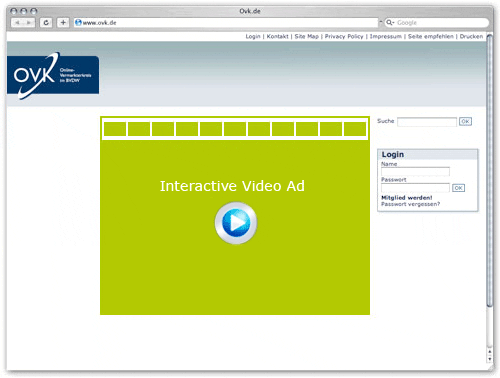Focus the Passwort login field
Screen dimensions: 500x378
pos(415,188)
